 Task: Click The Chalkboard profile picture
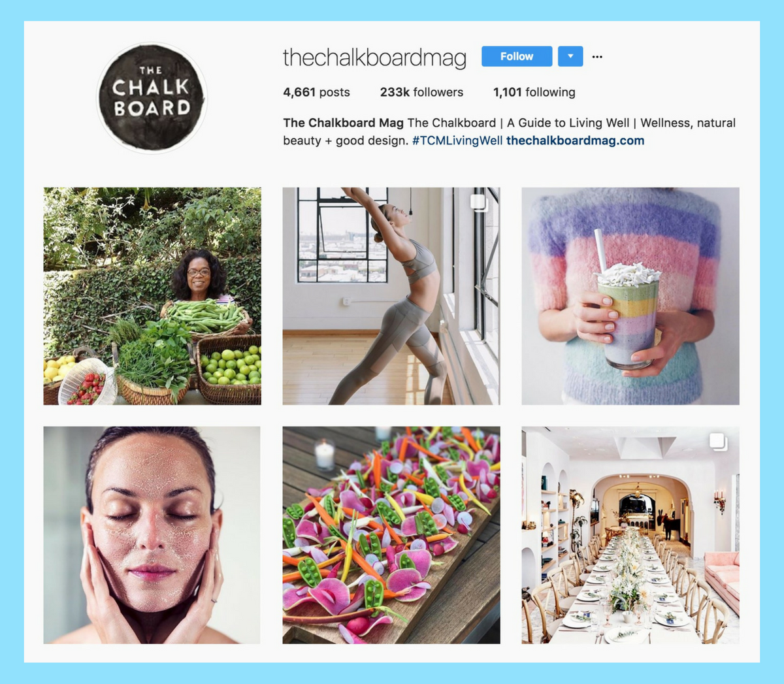[152, 98]
